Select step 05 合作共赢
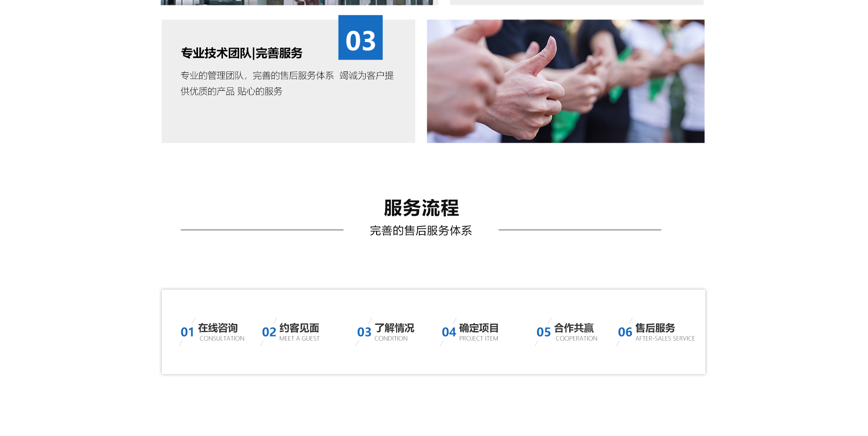Screen dimensions: 868x436 click(x=566, y=332)
